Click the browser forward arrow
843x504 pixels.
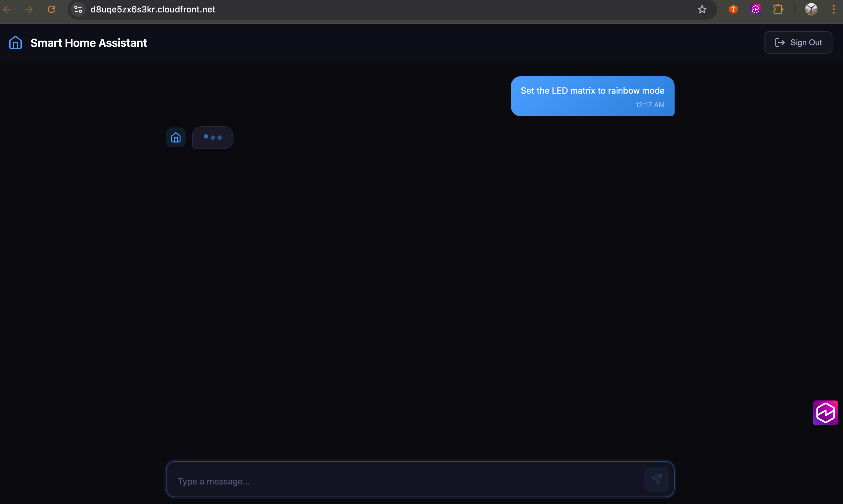click(29, 10)
